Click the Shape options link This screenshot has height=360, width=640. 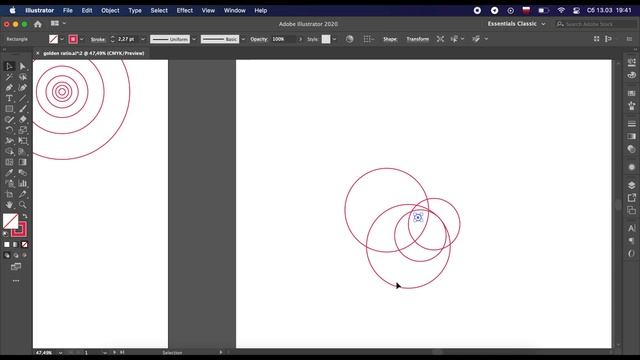coord(390,39)
